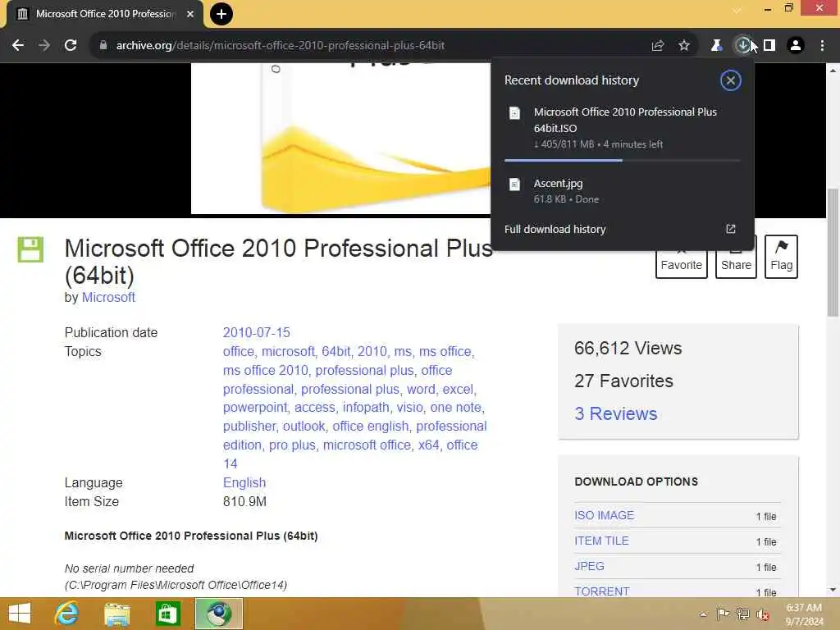840x630 pixels.
Task: Bookmark this page with star icon
Action: tap(684, 46)
